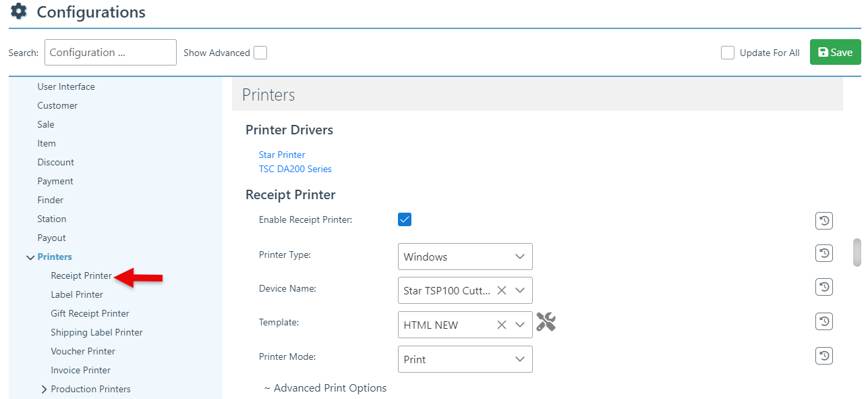The image size is (868, 399).
Task: Click the Template row revert history icon
Action: (823, 321)
